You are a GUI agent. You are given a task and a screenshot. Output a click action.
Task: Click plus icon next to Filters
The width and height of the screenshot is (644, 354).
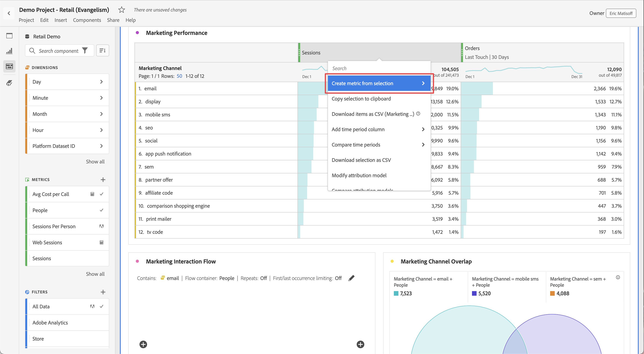pyautogui.click(x=103, y=292)
